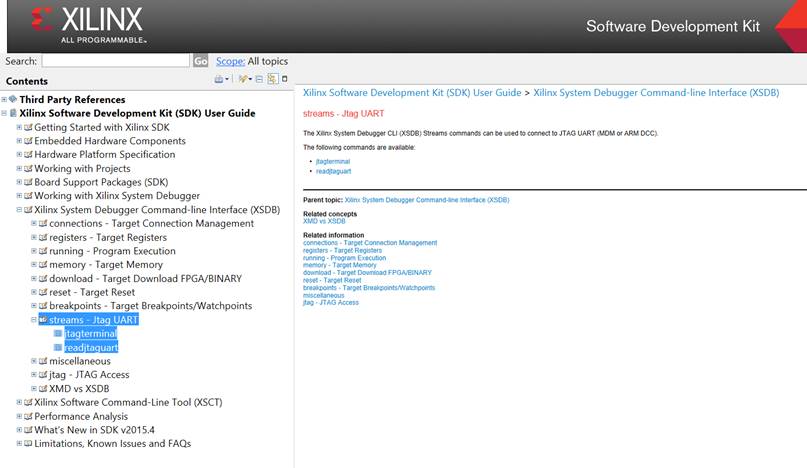Click the collapse all icon in Contents toolbar

[259, 79]
